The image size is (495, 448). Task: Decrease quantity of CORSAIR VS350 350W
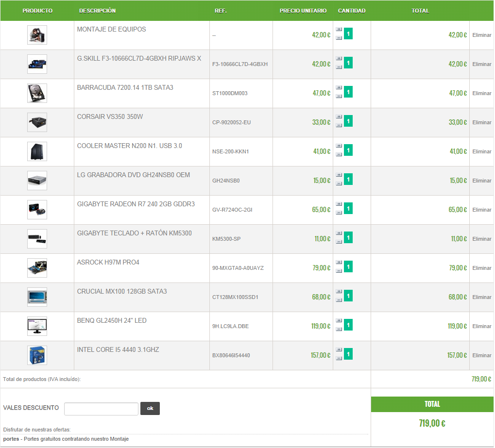[x=339, y=125]
